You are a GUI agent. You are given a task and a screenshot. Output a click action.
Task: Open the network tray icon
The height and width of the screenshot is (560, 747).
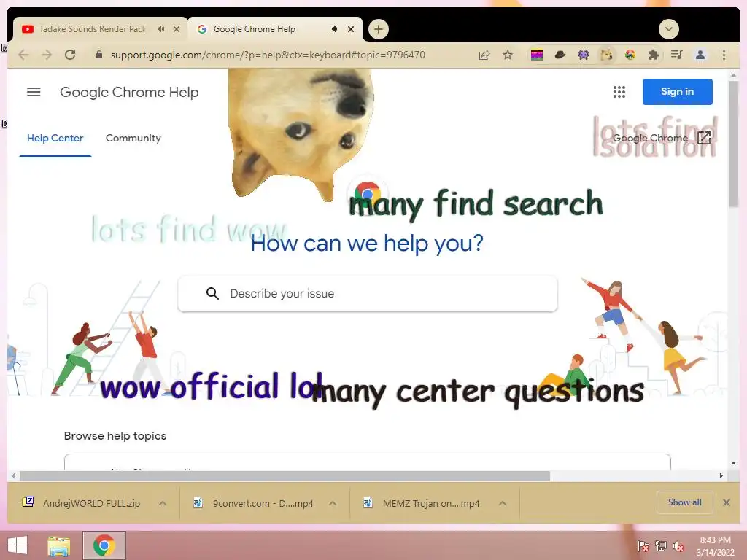pos(660,546)
